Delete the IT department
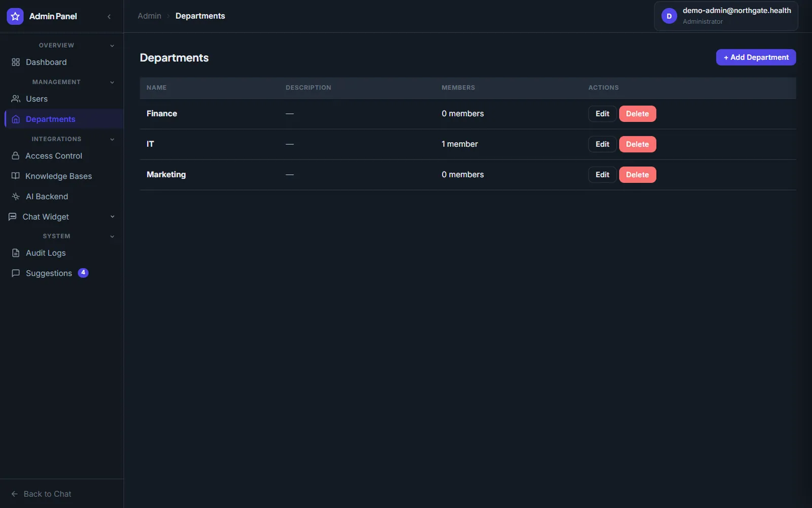 (x=637, y=144)
